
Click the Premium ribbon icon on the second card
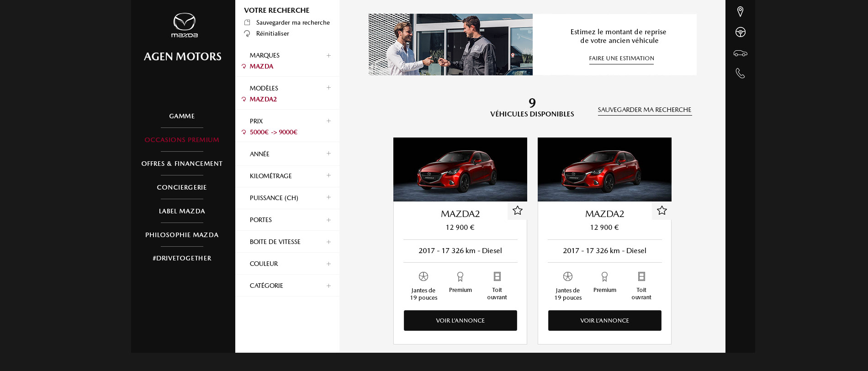click(604, 276)
